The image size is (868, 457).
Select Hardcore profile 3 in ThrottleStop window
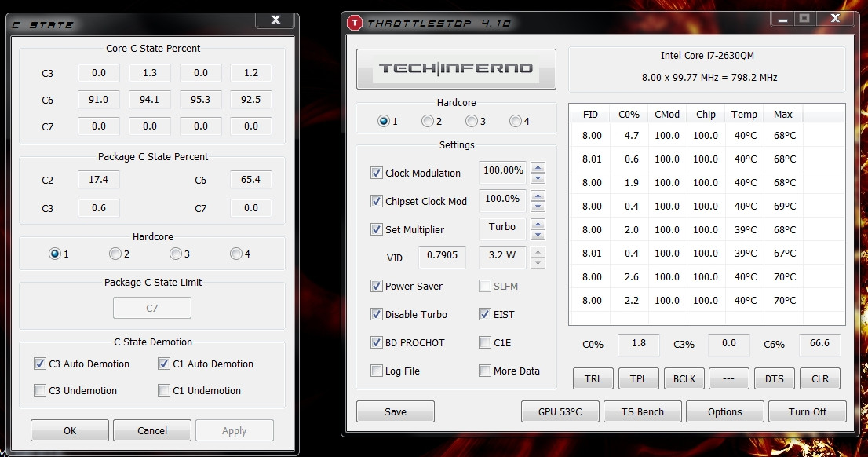click(x=472, y=121)
